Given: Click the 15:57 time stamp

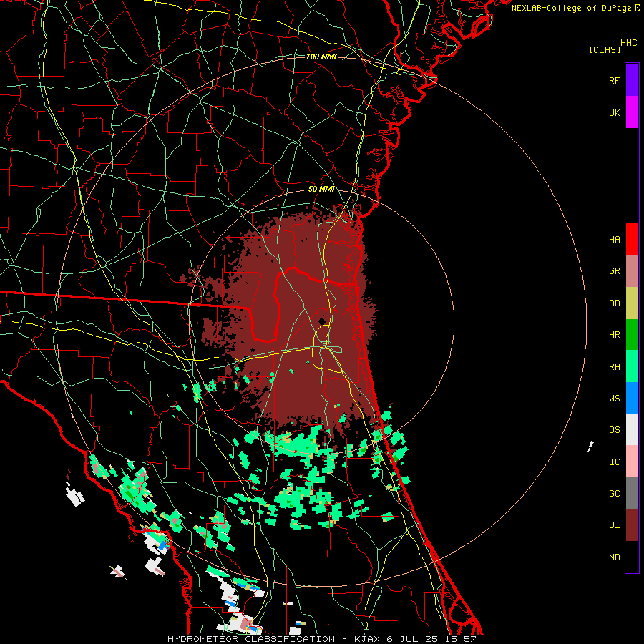Looking at the screenshot, I should pyautogui.click(x=460, y=639).
